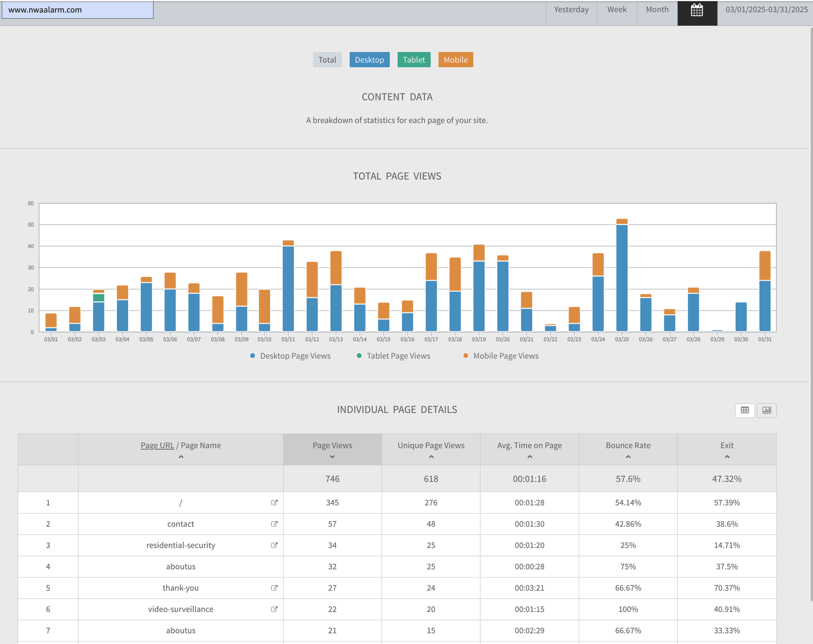813x644 pixels.
Task: Open external link icon for residential-security
Action: pos(274,545)
